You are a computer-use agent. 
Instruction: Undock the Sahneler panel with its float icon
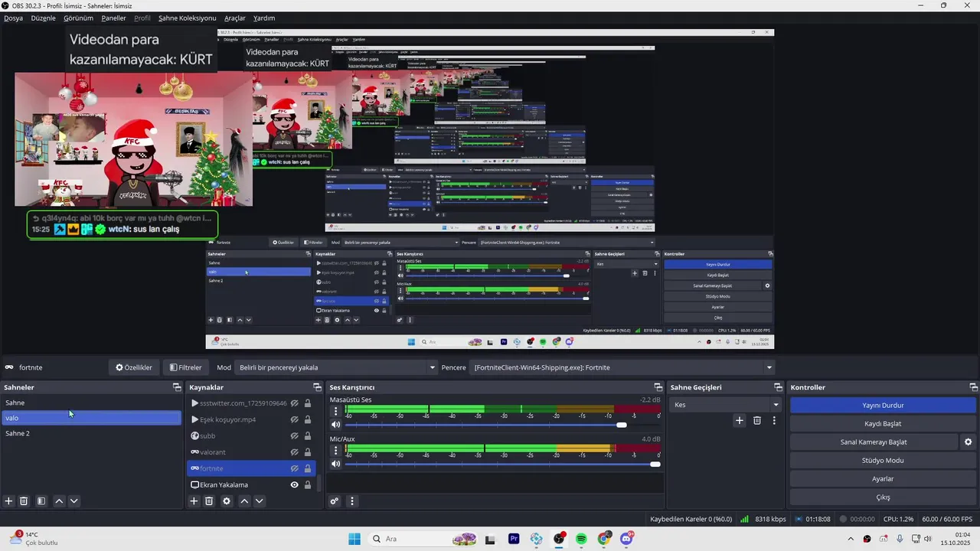pyautogui.click(x=177, y=387)
